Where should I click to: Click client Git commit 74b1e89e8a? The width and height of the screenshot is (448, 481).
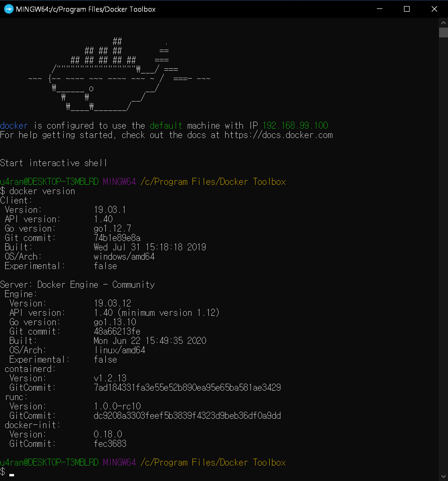coord(117,238)
